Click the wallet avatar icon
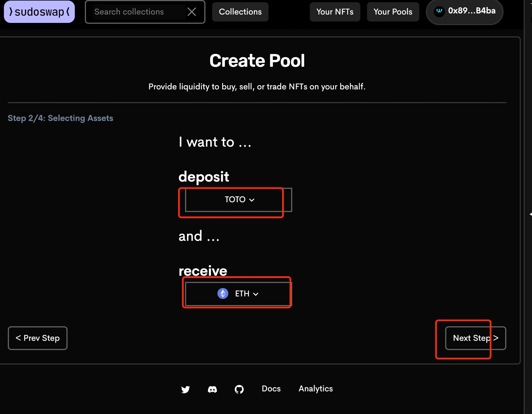532x414 pixels. pyautogui.click(x=439, y=11)
